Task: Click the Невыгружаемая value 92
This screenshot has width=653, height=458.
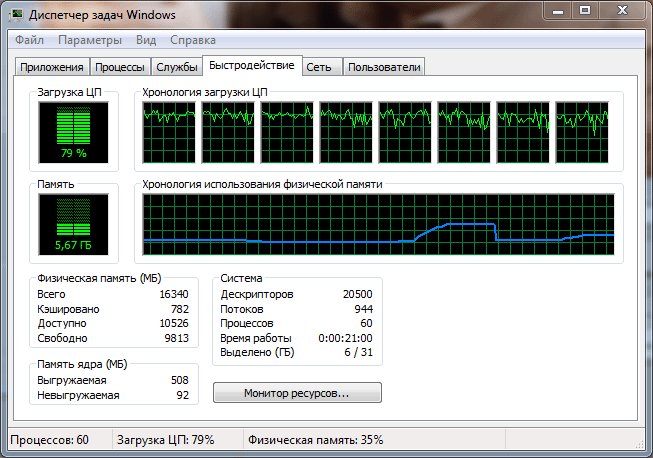Action: (182, 395)
